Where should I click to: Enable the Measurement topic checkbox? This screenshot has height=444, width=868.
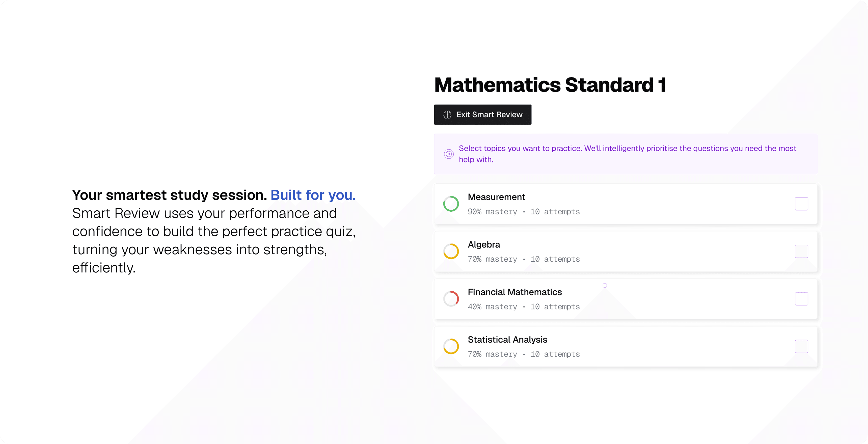pyautogui.click(x=802, y=204)
